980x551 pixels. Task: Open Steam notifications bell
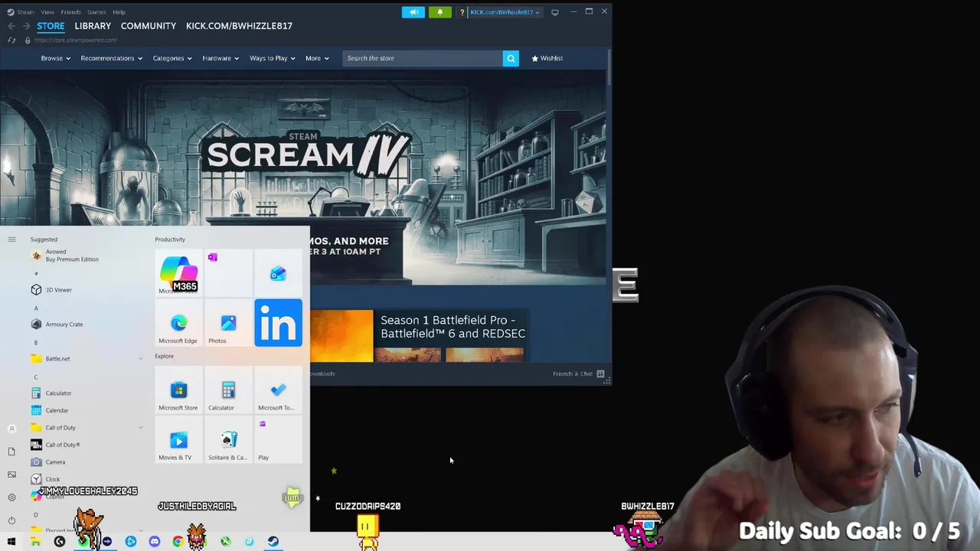(439, 12)
